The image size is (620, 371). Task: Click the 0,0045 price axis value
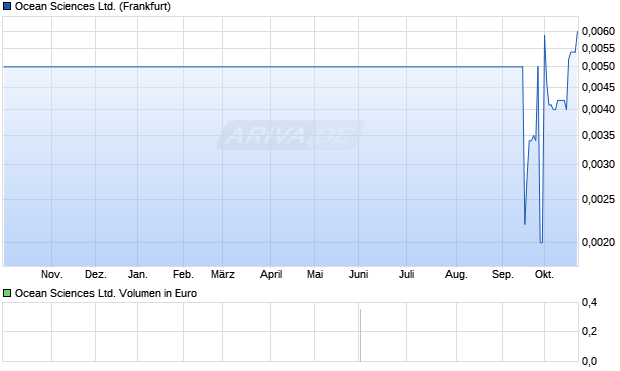point(599,87)
